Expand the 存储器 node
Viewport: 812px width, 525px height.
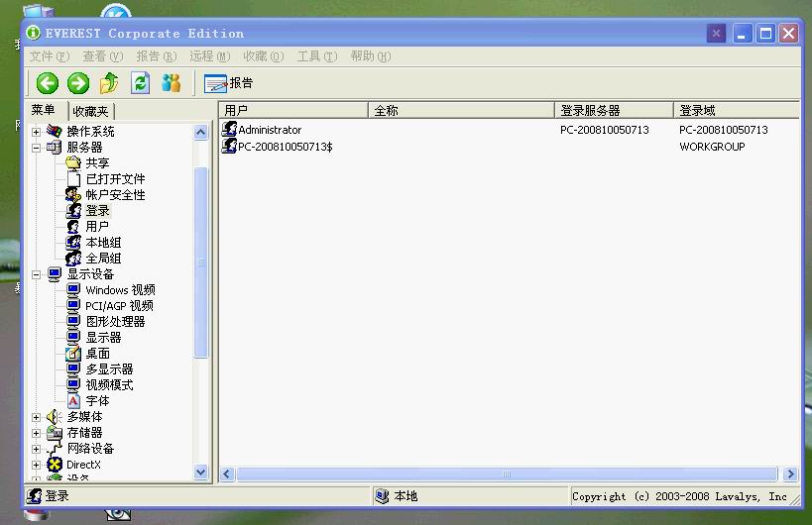tap(36, 434)
